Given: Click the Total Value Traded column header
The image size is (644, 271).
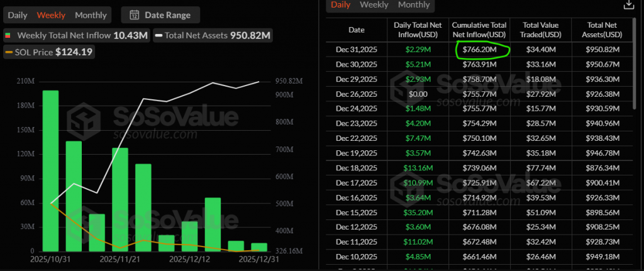Looking at the screenshot, I should 540,30.
